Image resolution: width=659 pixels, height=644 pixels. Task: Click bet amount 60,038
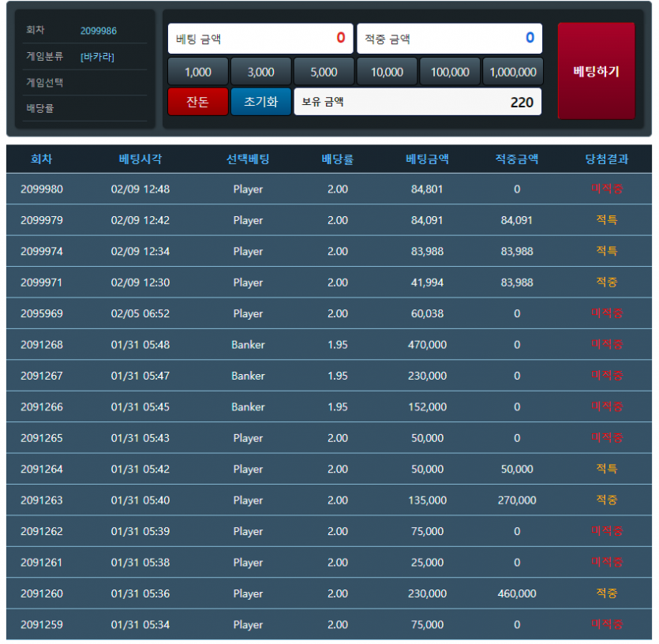click(427, 313)
